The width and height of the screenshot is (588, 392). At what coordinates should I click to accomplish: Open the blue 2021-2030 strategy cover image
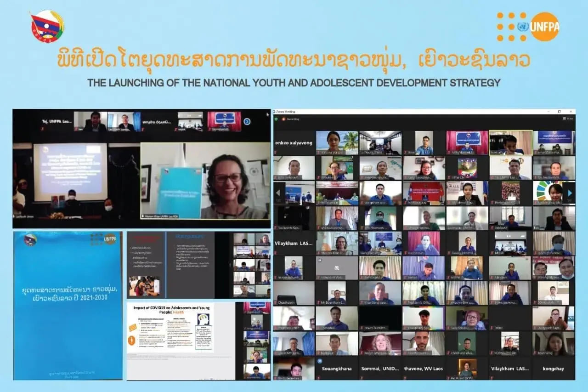tap(68, 305)
